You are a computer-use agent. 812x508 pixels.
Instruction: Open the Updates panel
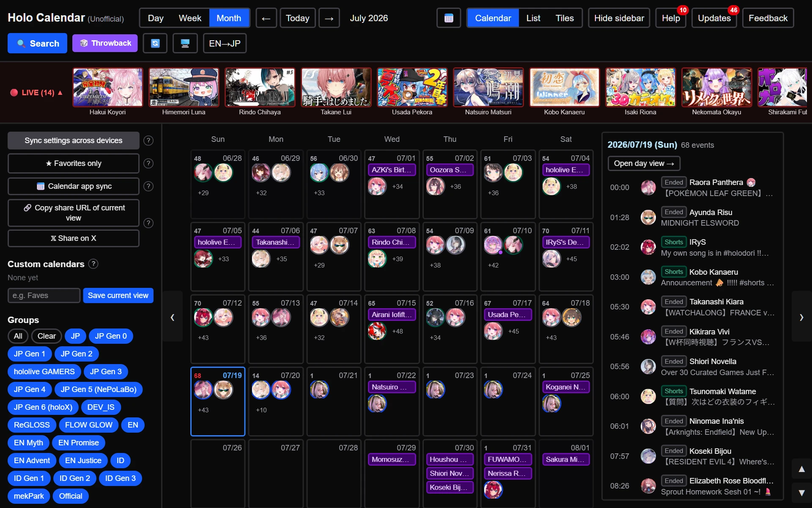[x=714, y=18]
